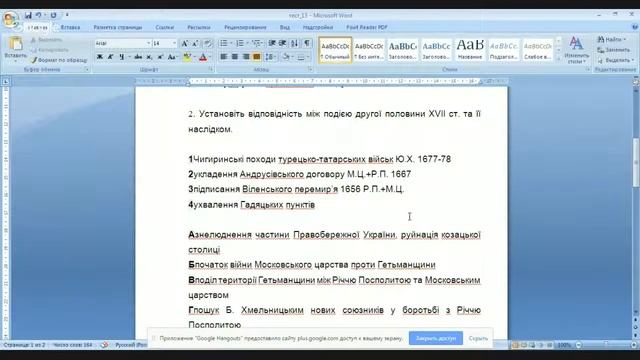This screenshot has height=360, width=640.
Task: Start a numbered list
Action: [x=240, y=44]
